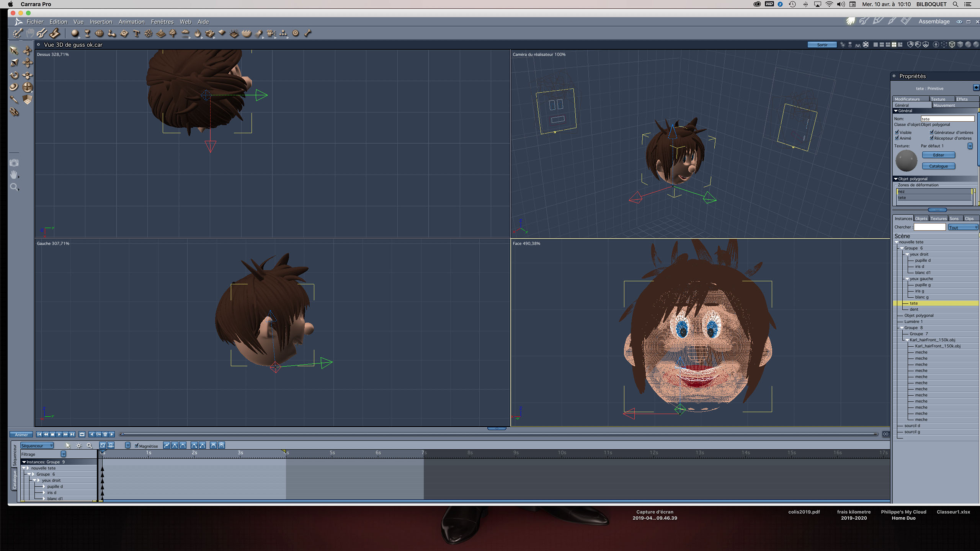Open the Séquenceur dropdown
This screenshot has height=551, width=980.
(x=37, y=445)
